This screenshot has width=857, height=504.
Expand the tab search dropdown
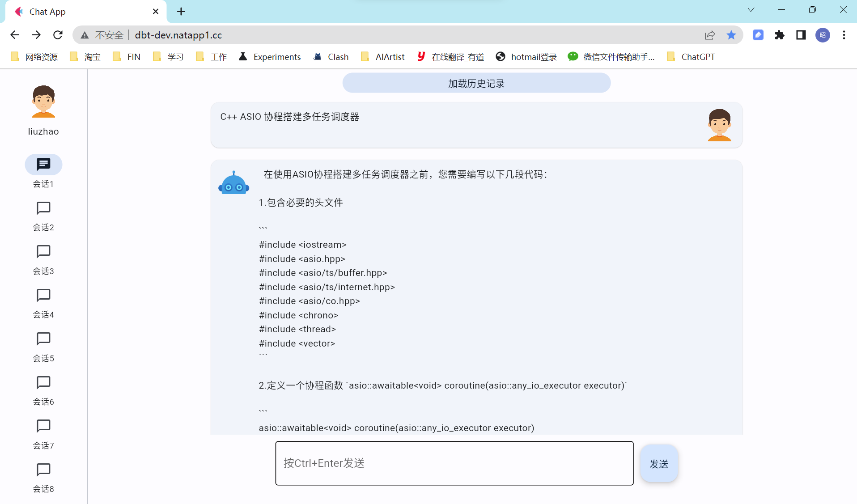[x=751, y=10]
